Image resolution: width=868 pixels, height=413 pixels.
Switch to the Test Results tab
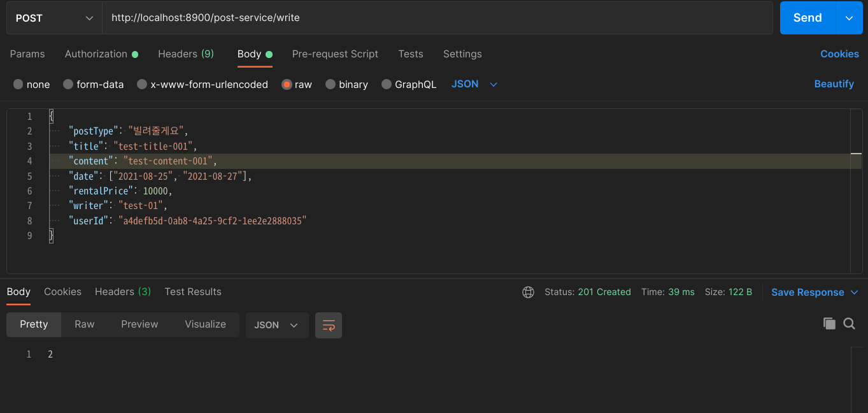coord(193,292)
